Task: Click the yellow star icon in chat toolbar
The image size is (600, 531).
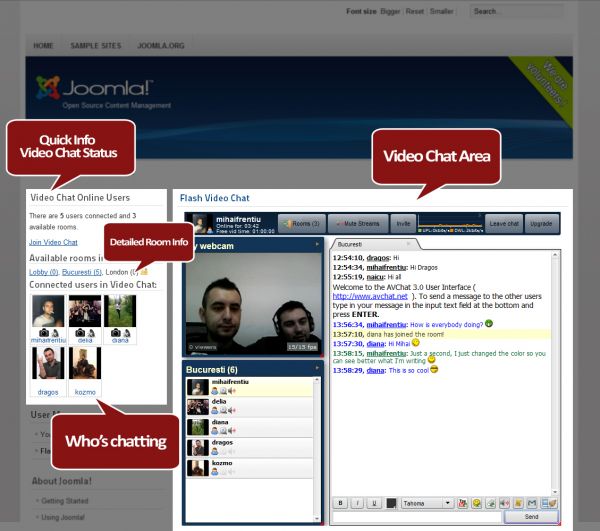Action: coord(518,503)
